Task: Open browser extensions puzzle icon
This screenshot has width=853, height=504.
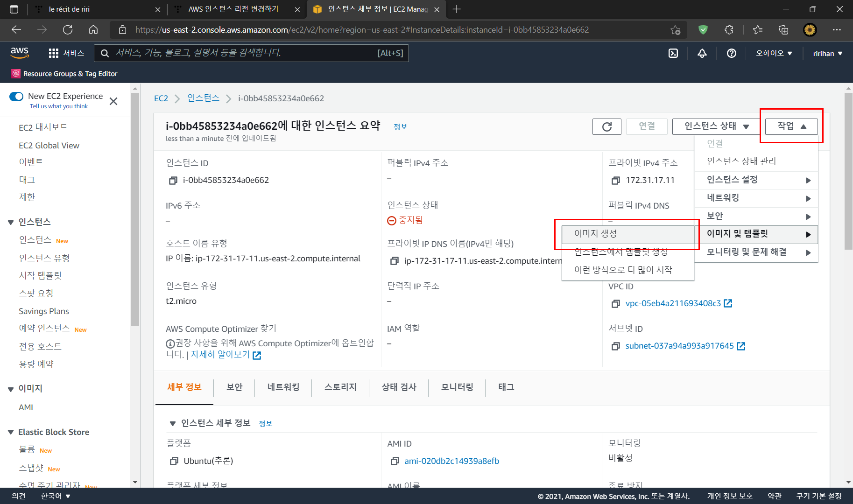Action: tap(729, 30)
